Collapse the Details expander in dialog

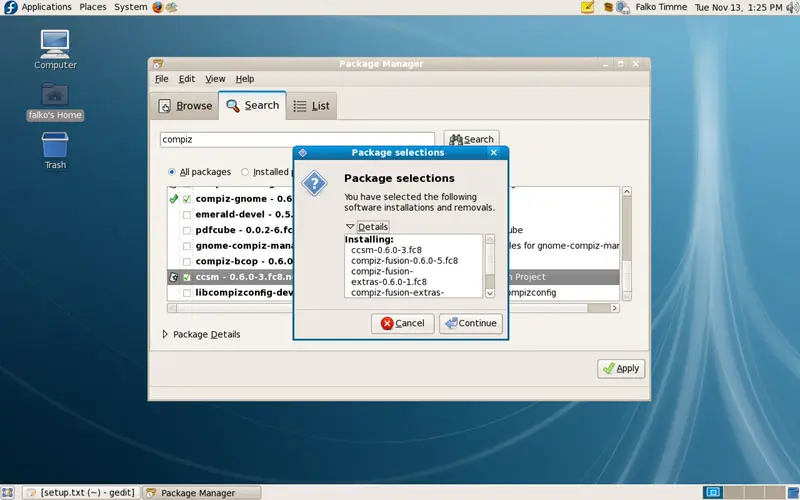(x=350, y=227)
